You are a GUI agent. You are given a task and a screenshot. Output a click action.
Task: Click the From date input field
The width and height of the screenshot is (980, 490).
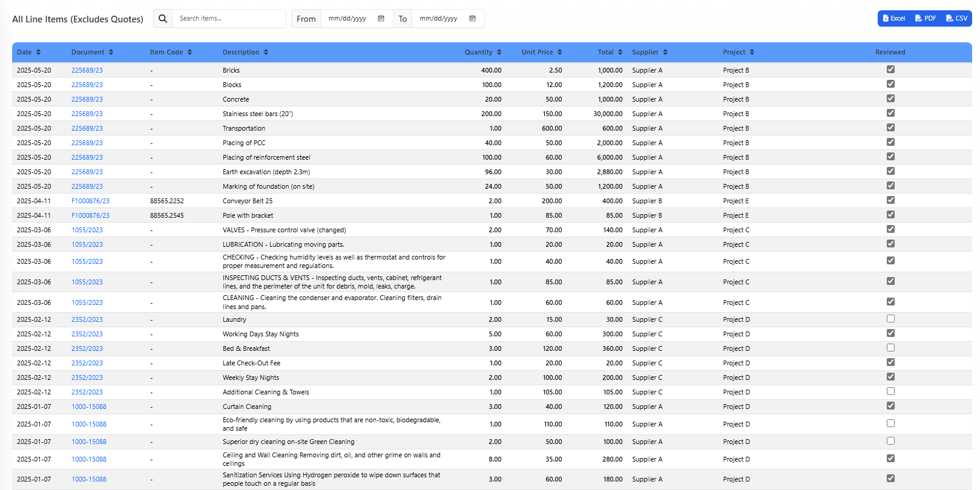pyautogui.click(x=357, y=19)
